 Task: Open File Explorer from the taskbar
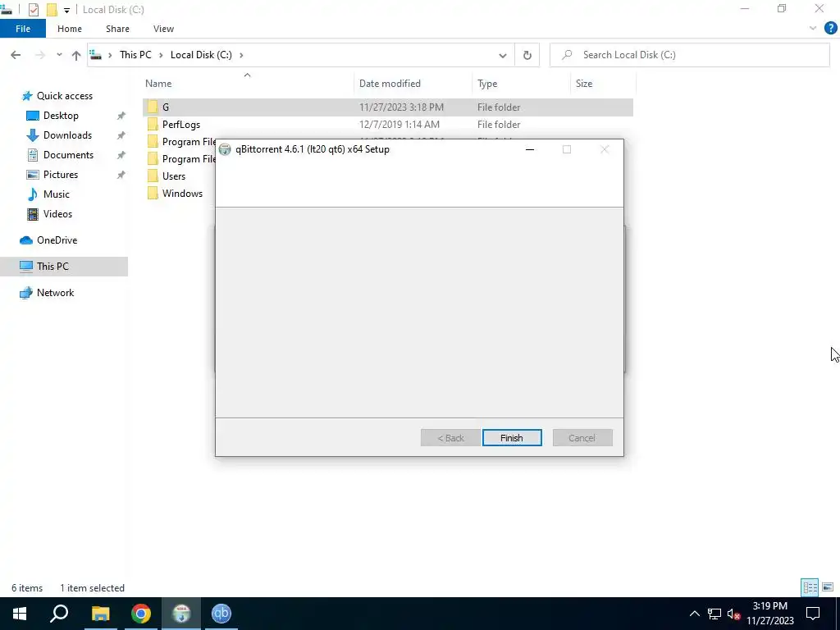pyautogui.click(x=100, y=614)
